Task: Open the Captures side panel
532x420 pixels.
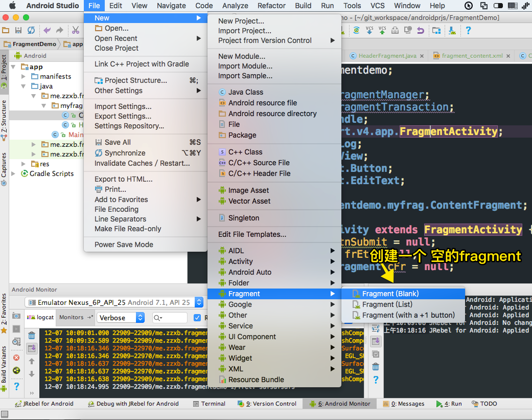Action: click(4, 169)
